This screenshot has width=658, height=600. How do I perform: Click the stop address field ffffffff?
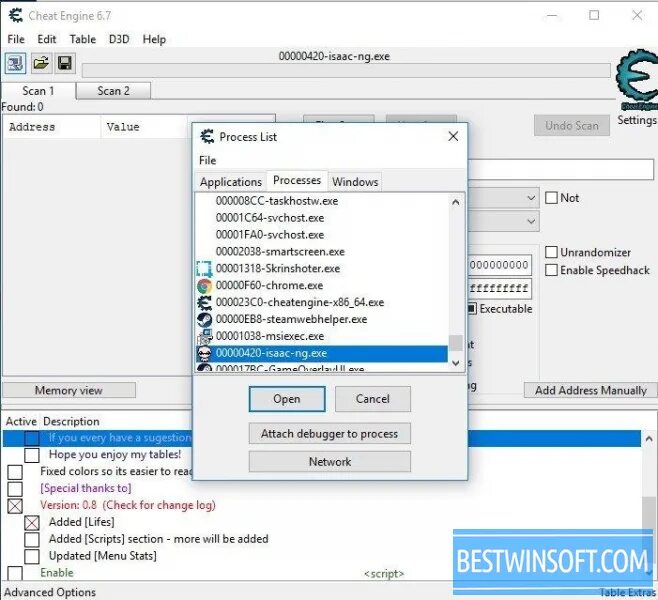pos(499,288)
